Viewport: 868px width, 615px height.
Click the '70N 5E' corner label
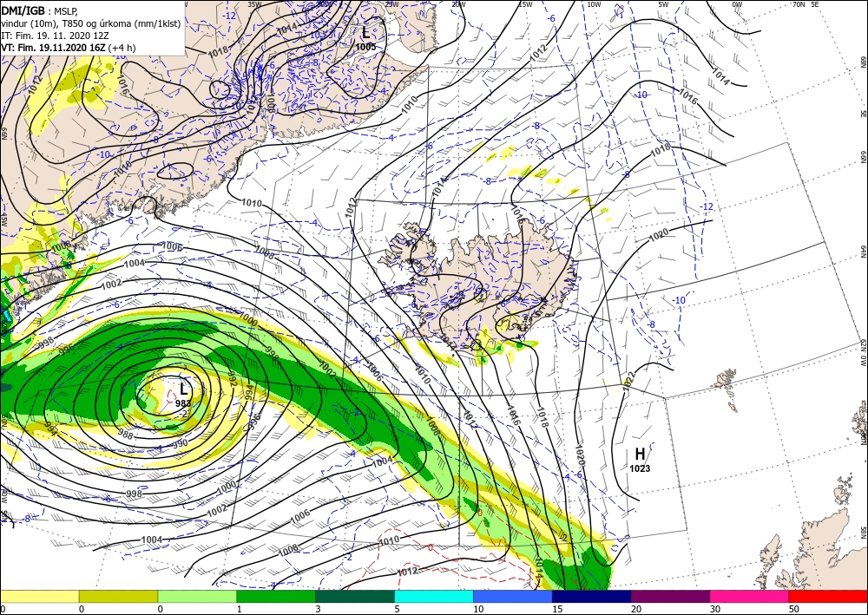click(x=806, y=4)
